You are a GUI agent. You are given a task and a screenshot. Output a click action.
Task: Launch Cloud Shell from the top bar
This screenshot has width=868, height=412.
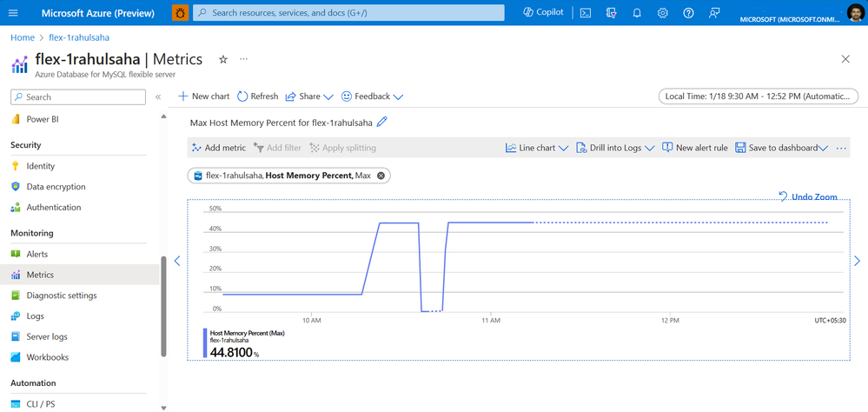click(585, 13)
